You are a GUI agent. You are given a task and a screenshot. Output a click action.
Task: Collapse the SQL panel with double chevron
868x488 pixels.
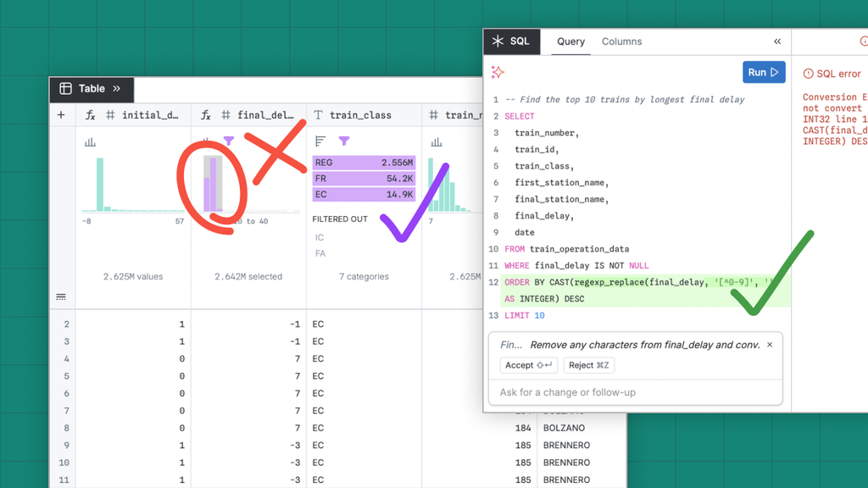click(777, 42)
